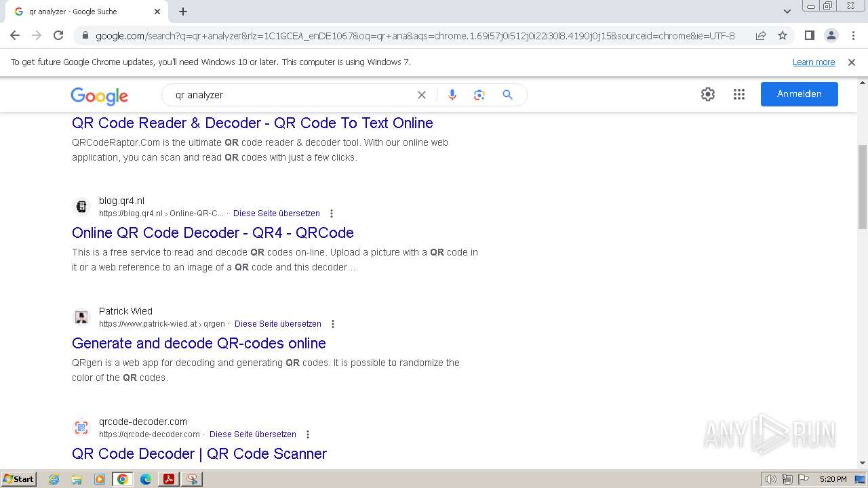Switch to Chrome in the taskbar
The image size is (868, 488).
tap(123, 479)
